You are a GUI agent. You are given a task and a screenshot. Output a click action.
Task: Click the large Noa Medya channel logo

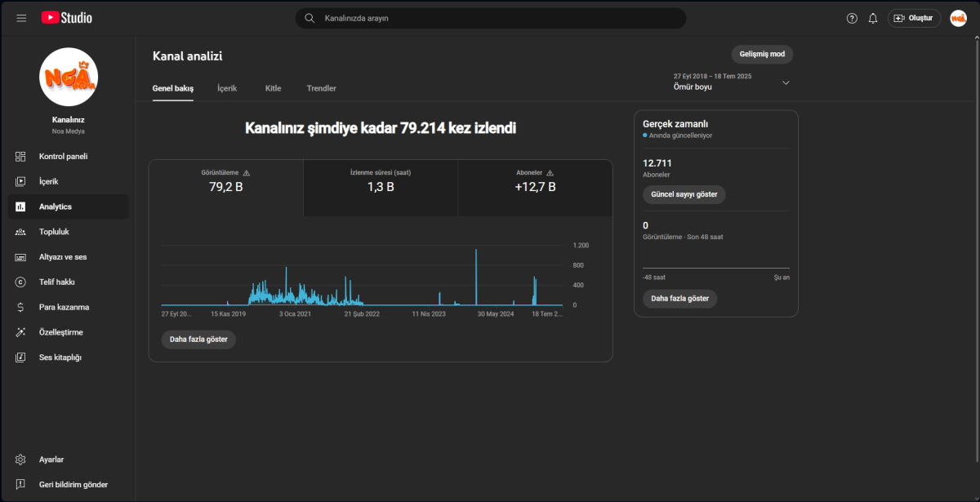pos(69,77)
